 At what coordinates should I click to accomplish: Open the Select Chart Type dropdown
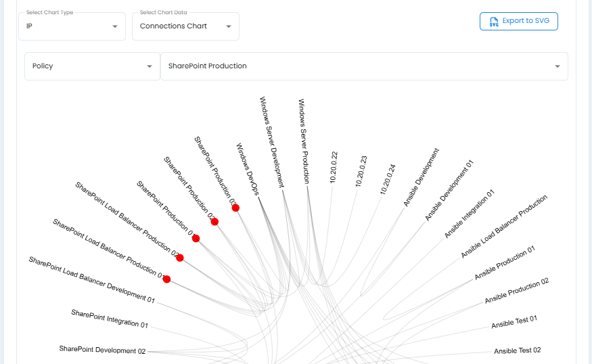coord(72,26)
